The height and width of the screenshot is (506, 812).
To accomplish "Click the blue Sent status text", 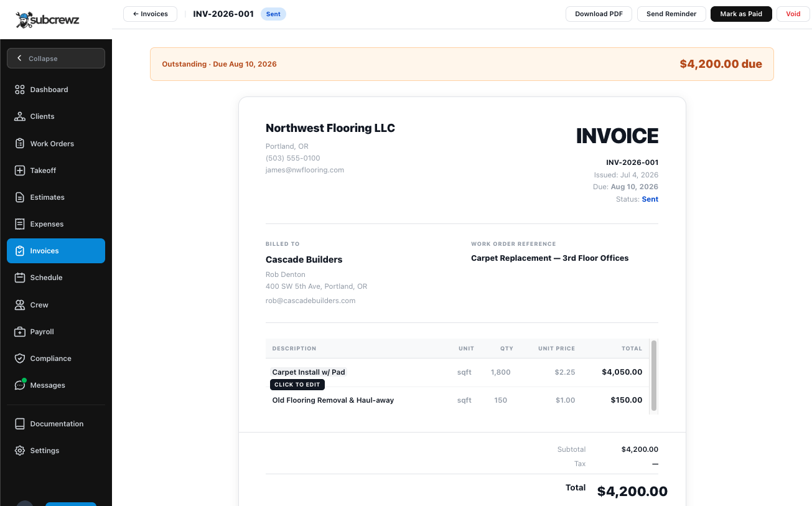I will click(650, 199).
